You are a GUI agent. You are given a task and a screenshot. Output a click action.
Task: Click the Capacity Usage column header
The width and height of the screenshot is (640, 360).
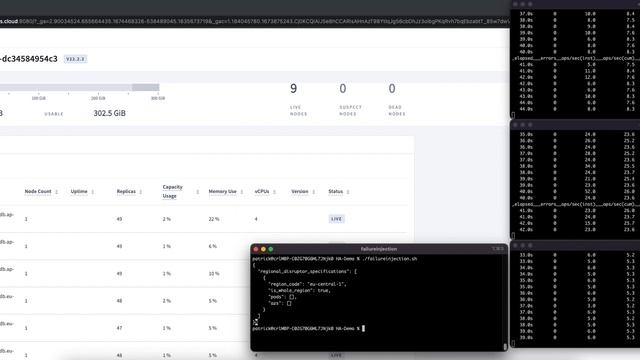[173, 191]
